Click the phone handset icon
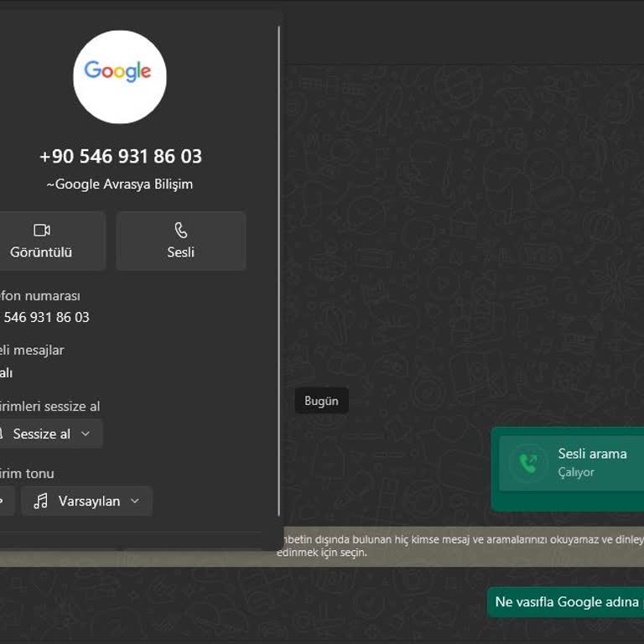This screenshot has width=644, height=644. (x=181, y=230)
